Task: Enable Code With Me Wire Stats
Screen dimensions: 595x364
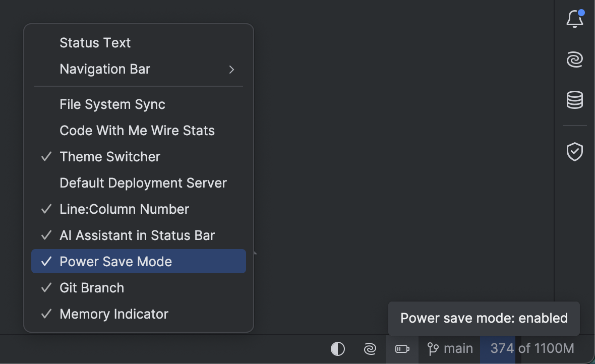Action: click(137, 131)
